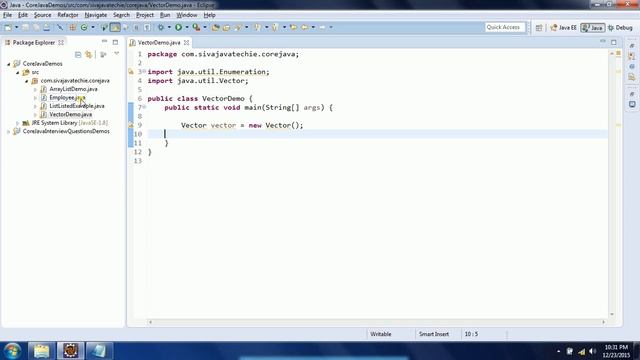Toggle Java editor Breadcrumb in toolbar
The width and height of the screenshot is (640, 360).
pyautogui.click(x=104, y=27)
